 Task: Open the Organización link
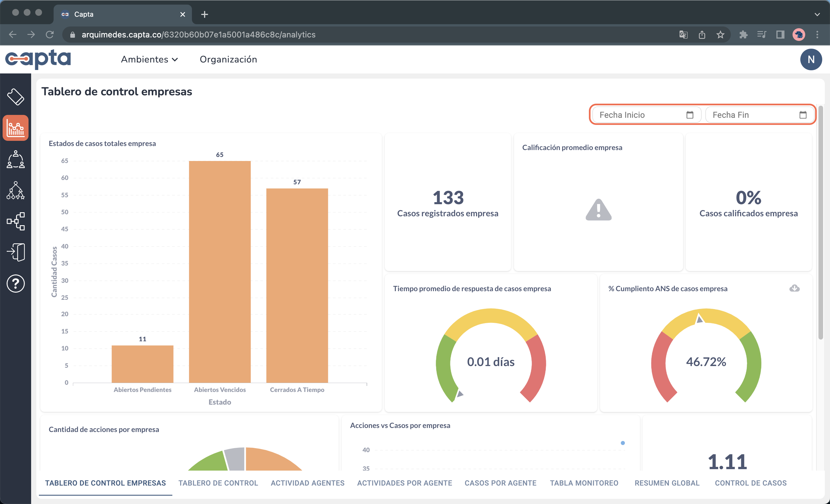coord(228,60)
